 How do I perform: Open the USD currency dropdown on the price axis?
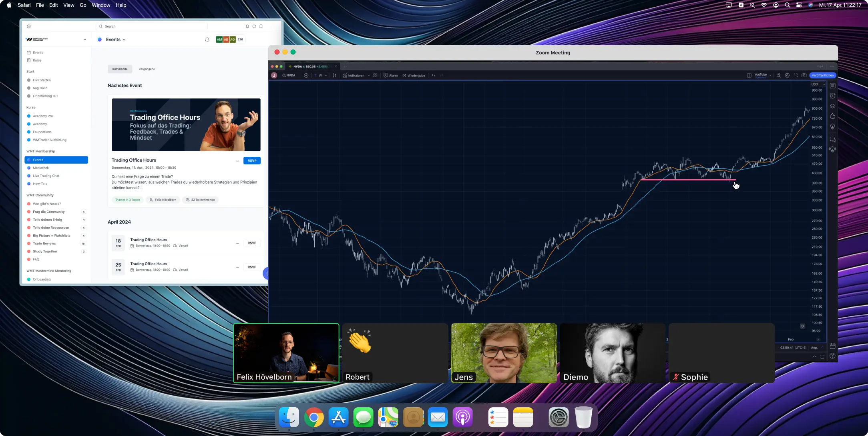pyautogui.click(x=818, y=84)
